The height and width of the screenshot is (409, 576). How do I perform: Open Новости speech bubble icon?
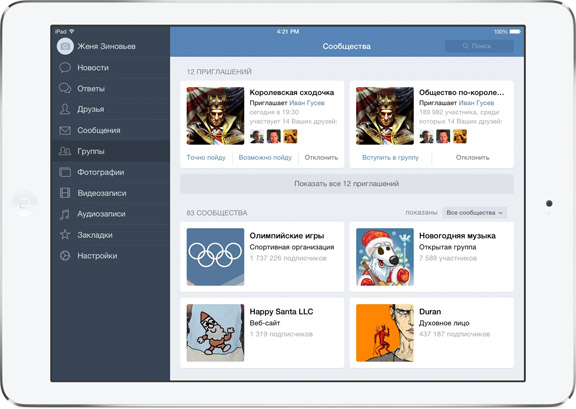tap(65, 68)
